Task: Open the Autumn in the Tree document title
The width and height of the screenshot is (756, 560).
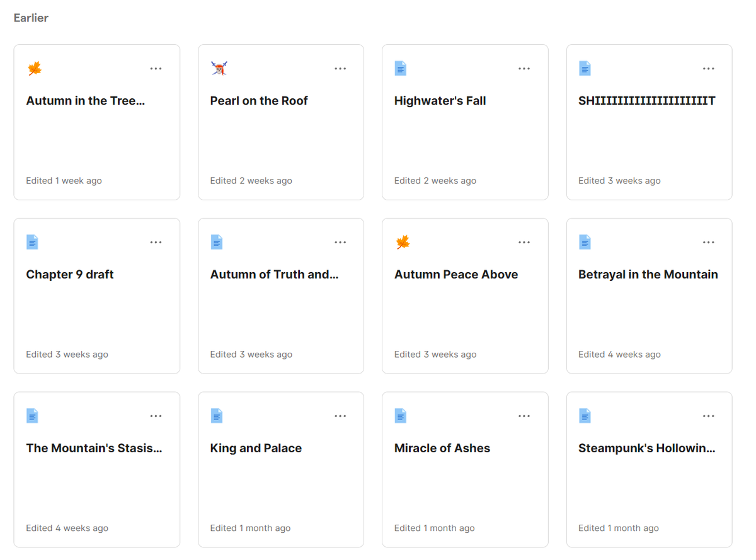Action: pos(86,101)
